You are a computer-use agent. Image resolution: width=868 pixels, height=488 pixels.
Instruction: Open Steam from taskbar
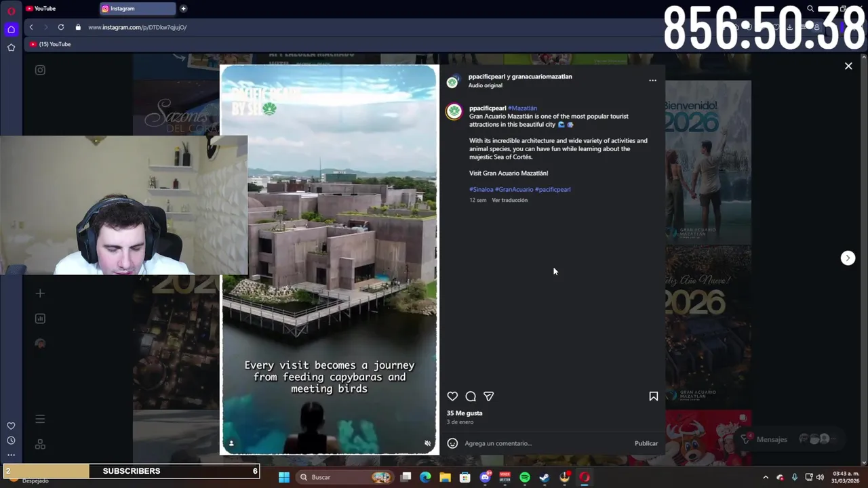pos(544,477)
